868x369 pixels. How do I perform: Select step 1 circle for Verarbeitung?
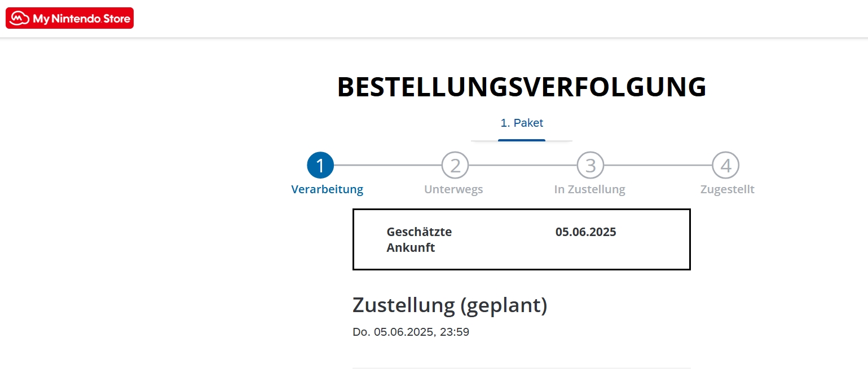tap(320, 166)
